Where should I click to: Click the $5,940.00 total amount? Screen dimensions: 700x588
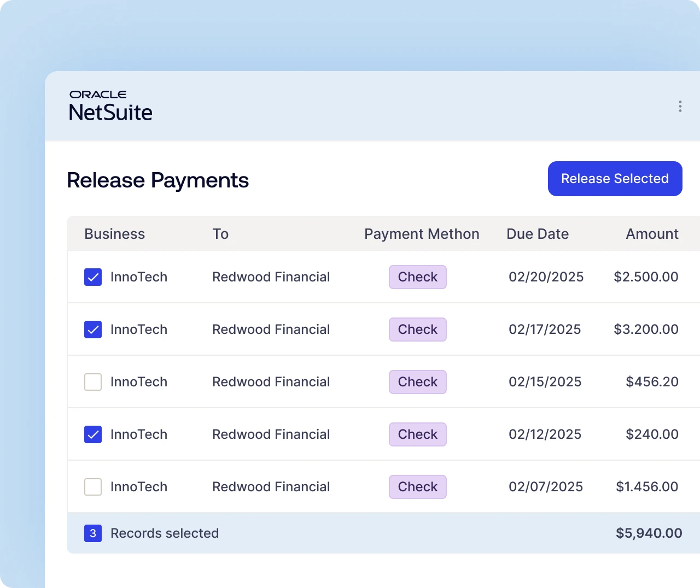point(649,533)
